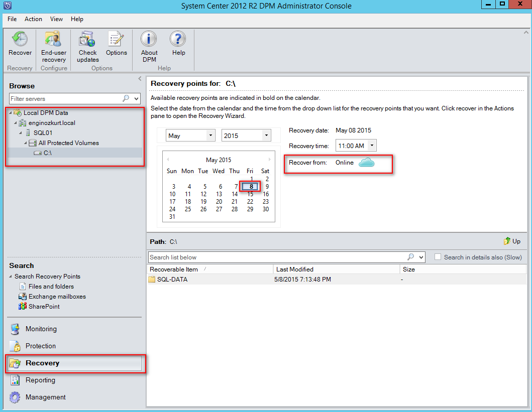Click the Filter servers input field
The height and width of the screenshot is (412, 532).
[x=65, y=99]
